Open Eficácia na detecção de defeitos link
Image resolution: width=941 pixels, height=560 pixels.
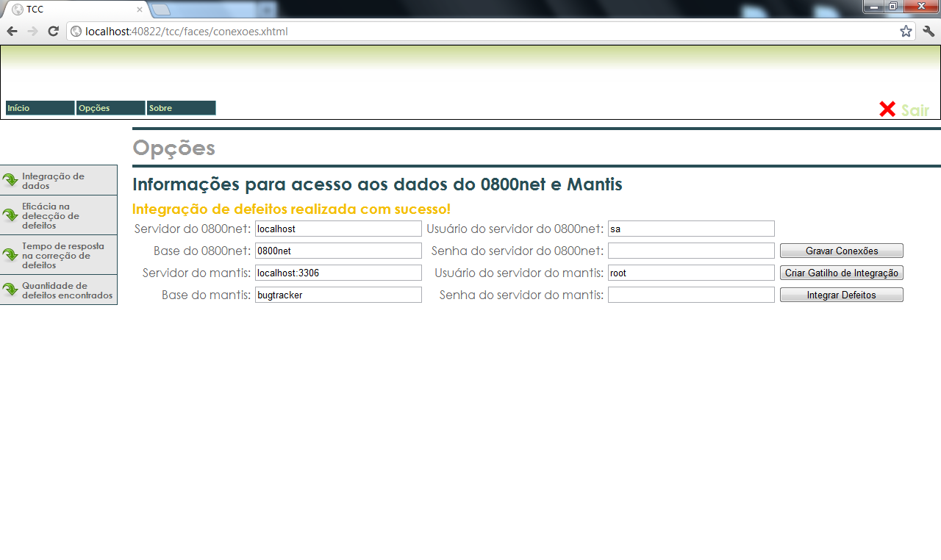[59, 215]
